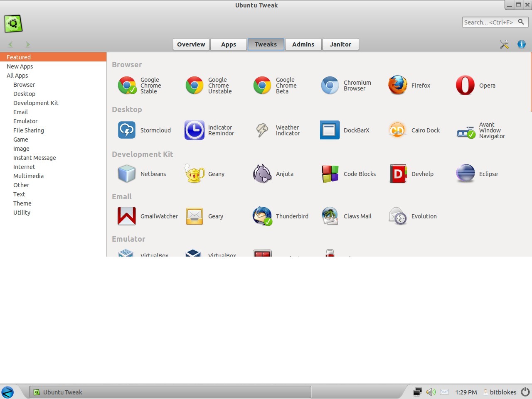Open the Thunderbird icon
Image resolution: width=532 pixels, height=399 pixels.
tap(262, 216)
